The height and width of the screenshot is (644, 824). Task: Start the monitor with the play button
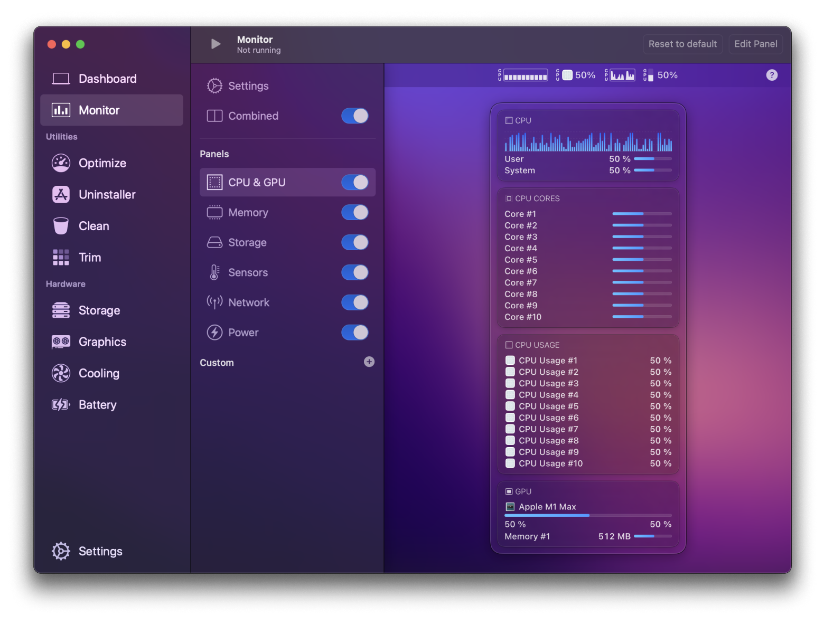point(216,44)
